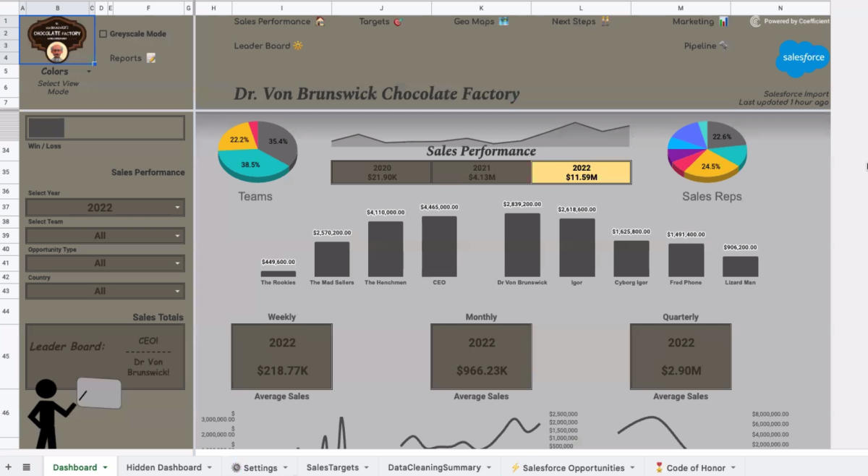Open the all sheets list icon
868x476 pixels.
(27, 467)
